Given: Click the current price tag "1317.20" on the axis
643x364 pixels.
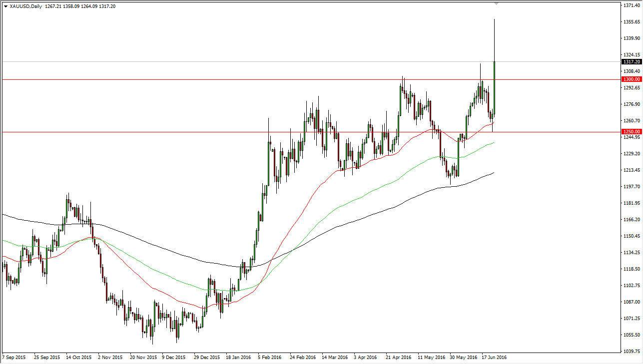Looking at the screenshot, I should tap(632, 62).
